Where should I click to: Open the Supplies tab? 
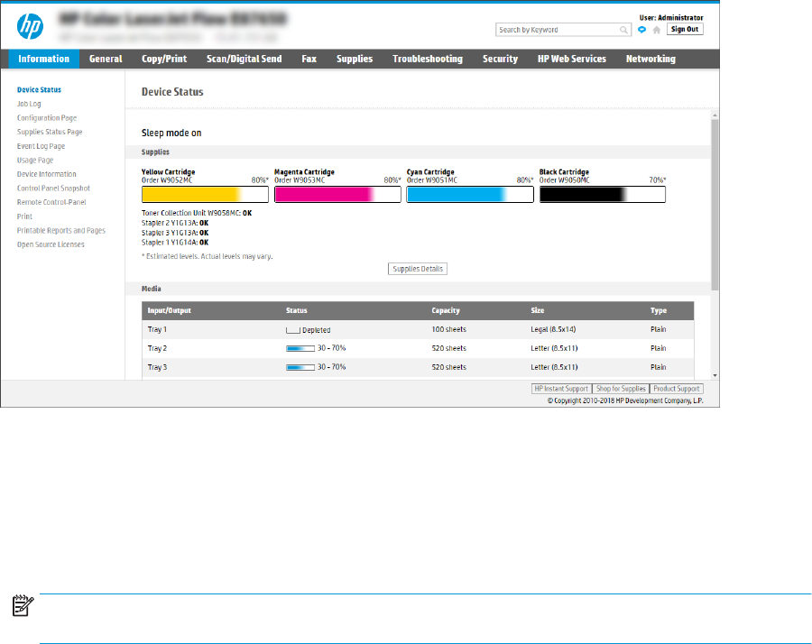(355, 59)
